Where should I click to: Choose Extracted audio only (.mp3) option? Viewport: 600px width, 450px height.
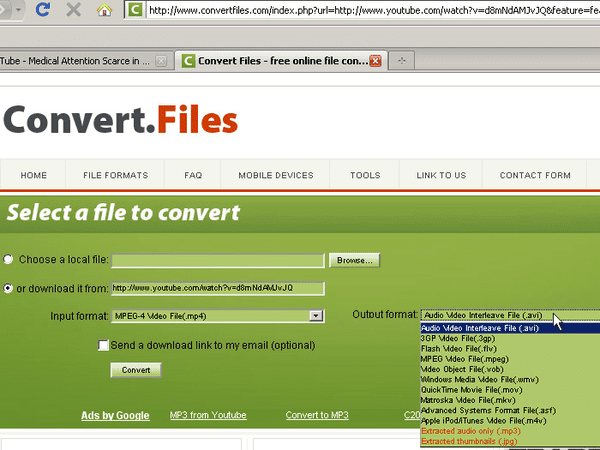click(510, 431)
